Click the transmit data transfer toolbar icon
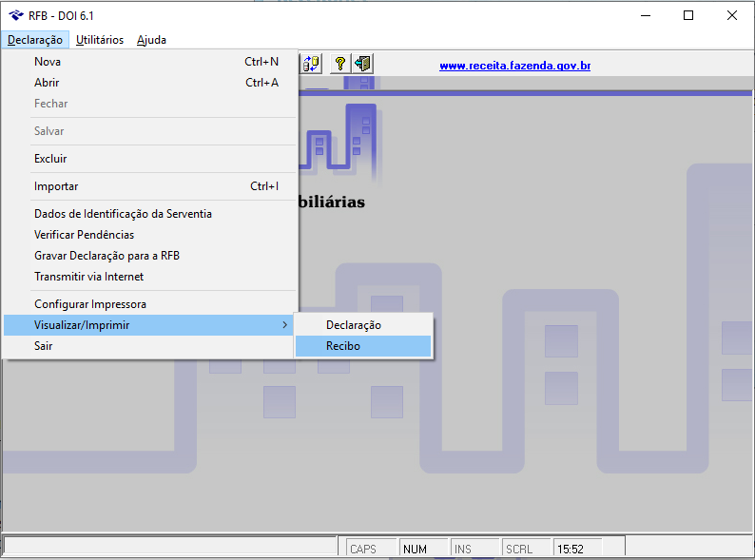 (x=311, y=64)
